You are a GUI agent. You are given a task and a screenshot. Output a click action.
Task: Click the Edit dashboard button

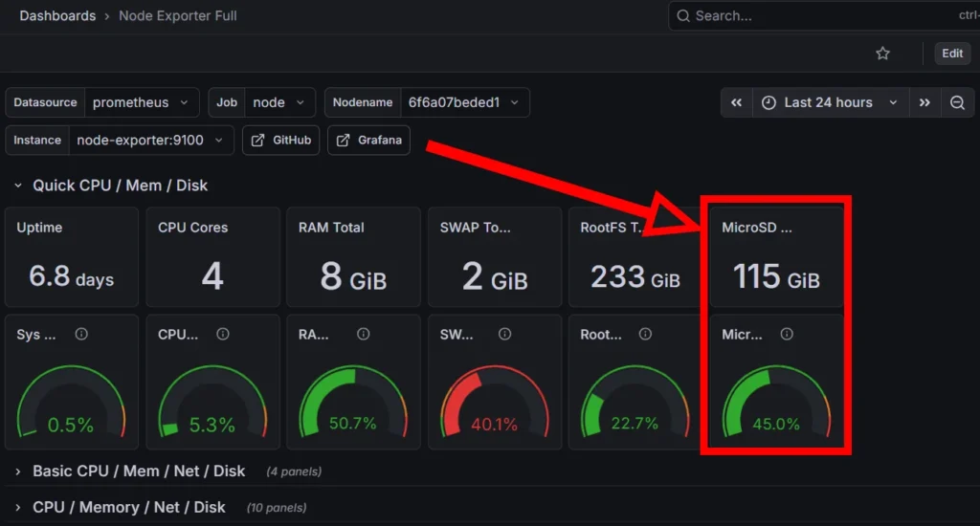click(x=952, y=54)
